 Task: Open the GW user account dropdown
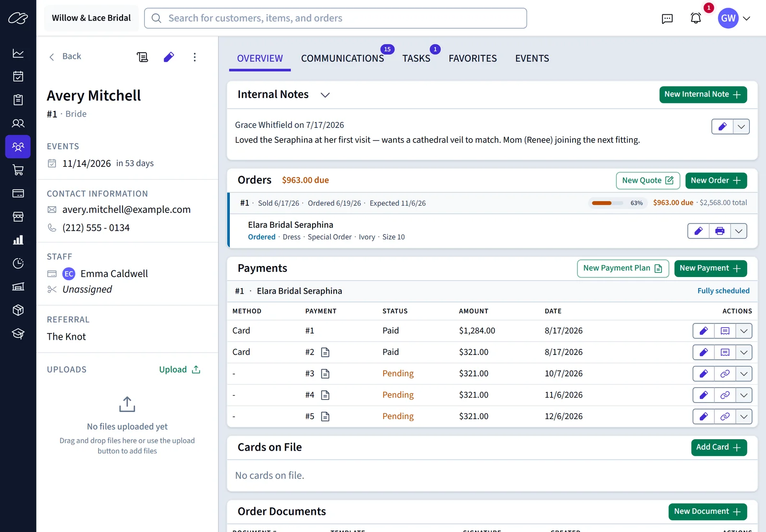click(x=735, y=18)
